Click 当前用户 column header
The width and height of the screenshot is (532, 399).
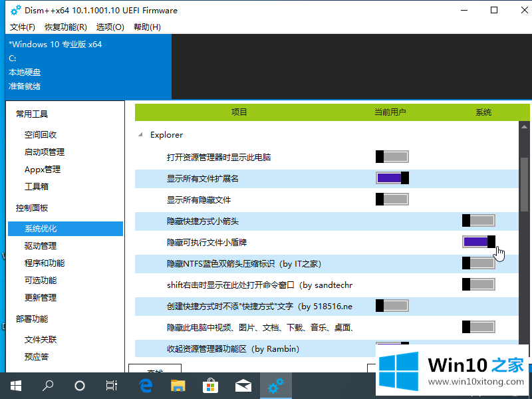click(x=390, y=112)
